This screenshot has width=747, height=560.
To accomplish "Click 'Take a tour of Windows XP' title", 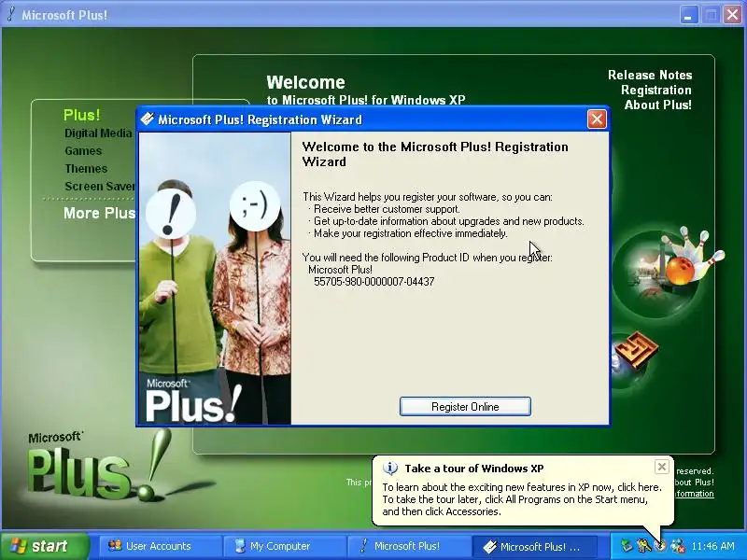I will click(474, 469).
